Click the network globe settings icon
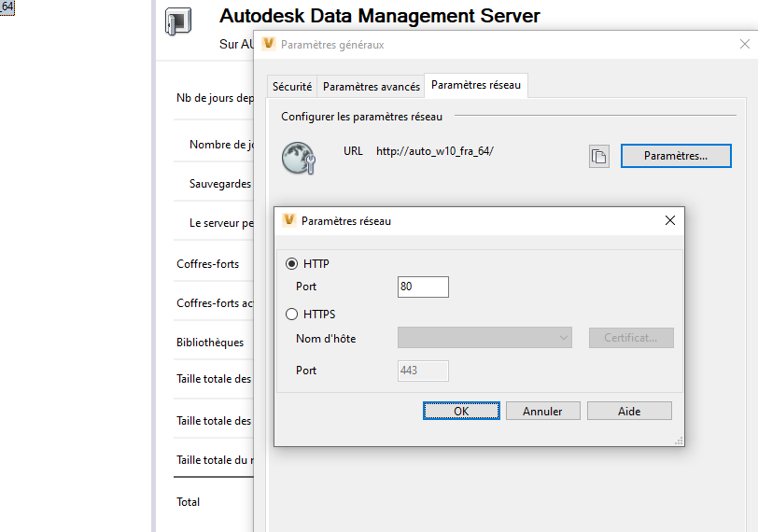 [300, 158]
